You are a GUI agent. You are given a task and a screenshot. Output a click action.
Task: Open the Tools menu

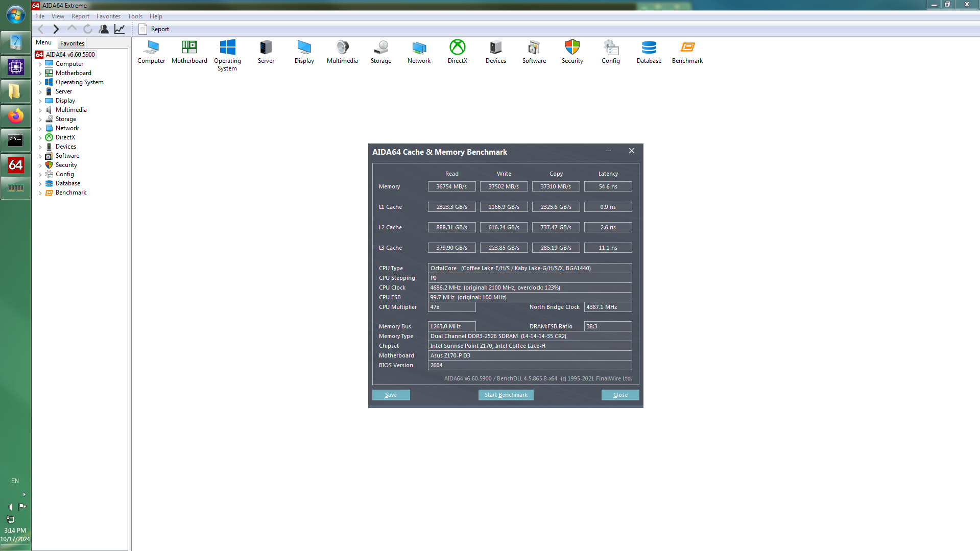(x=135, y=16)
